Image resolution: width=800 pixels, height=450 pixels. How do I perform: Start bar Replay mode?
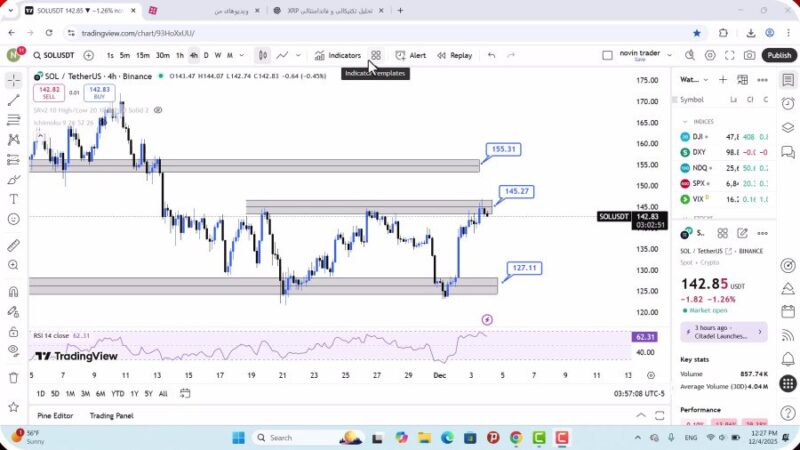pyautogui.click(x=454, y=56)
